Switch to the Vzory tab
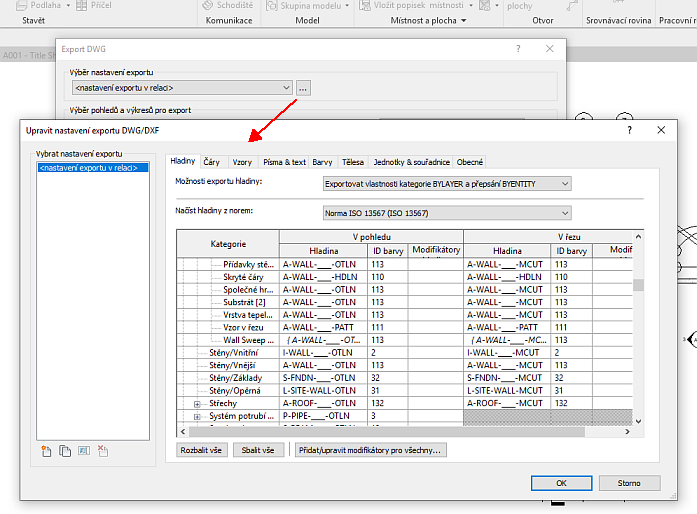 point(242,162)
